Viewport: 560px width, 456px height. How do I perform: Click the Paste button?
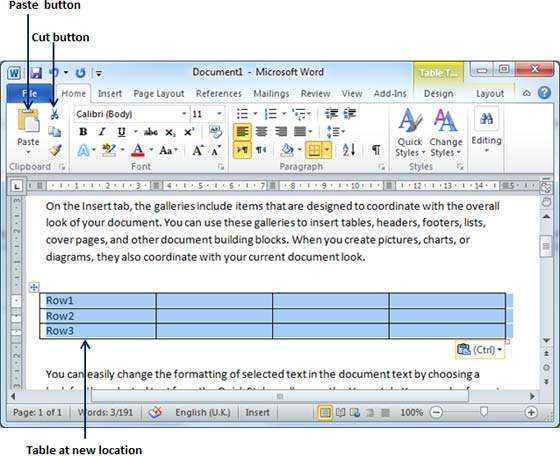28,131
